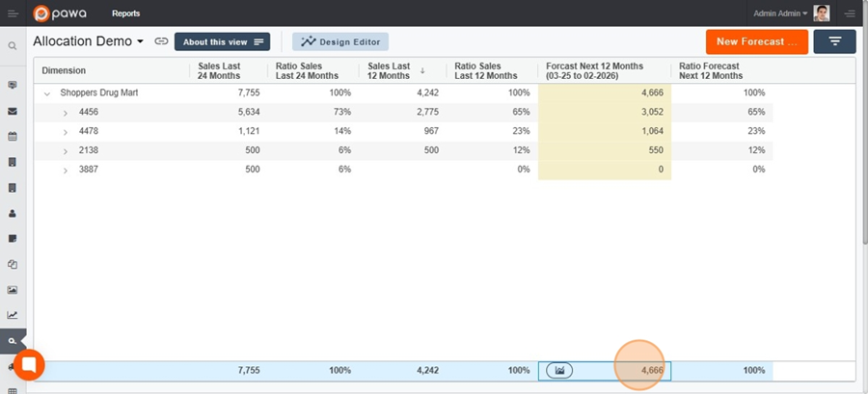
Task: Click About this view button
Action: (x=222, y=41)
